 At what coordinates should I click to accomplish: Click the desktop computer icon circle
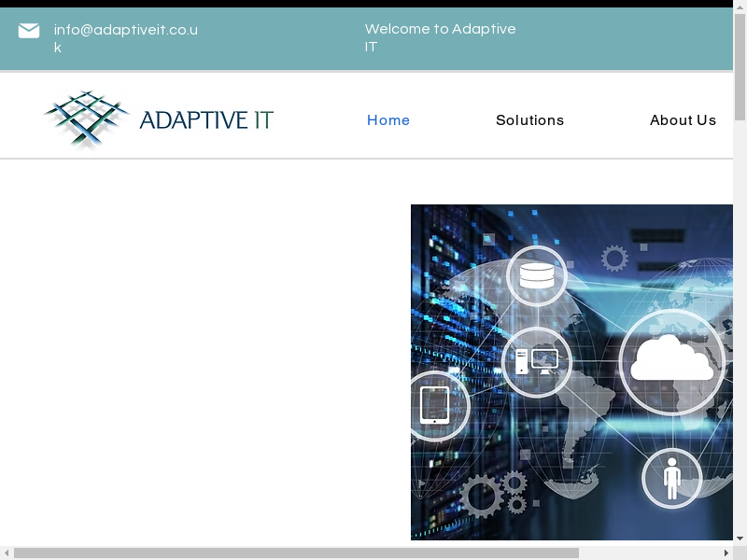537,361
